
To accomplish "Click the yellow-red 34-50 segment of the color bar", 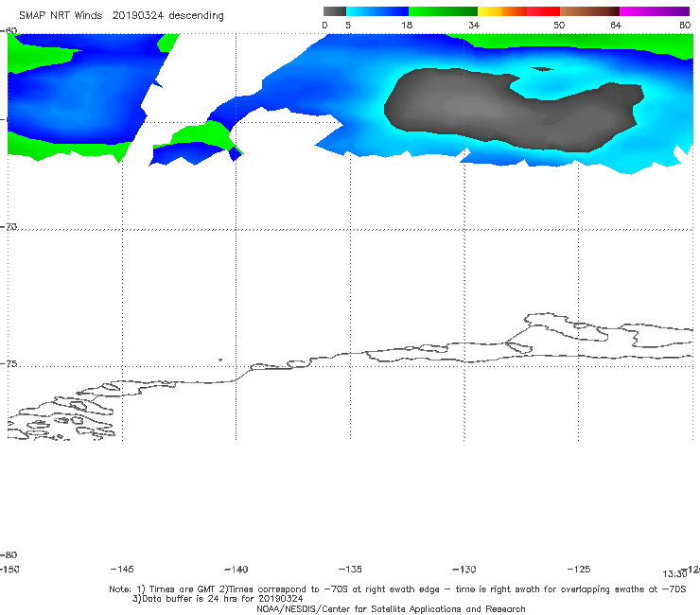I will click(518, 11).
